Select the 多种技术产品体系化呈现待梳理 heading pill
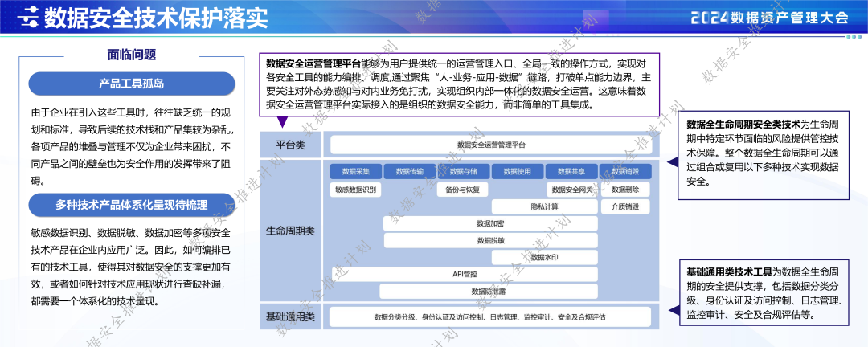 [x=132, y=205]
